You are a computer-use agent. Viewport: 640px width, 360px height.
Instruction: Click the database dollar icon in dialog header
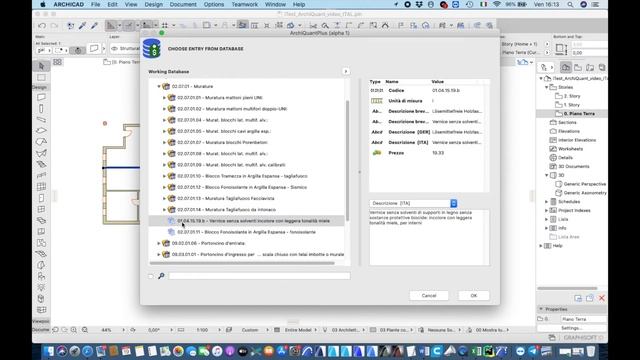point(151,49)
